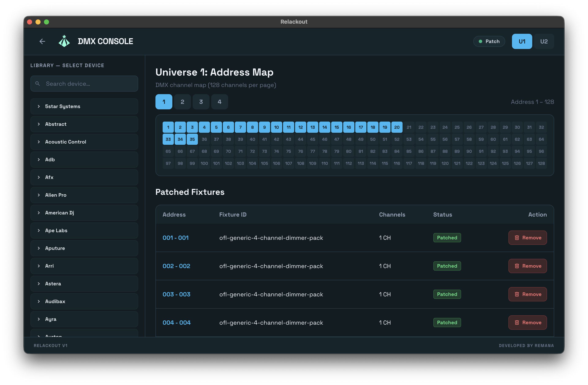Select universe U1 button
Viewport: 588px width, 385px height.
click(x=522, y=42)
